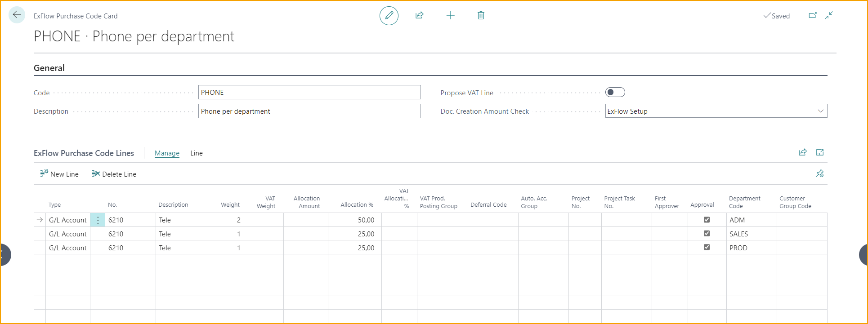Click 25,00 allocation in SALES row
This screenshot has width=868, height=324.
click(x=355, y=234)
